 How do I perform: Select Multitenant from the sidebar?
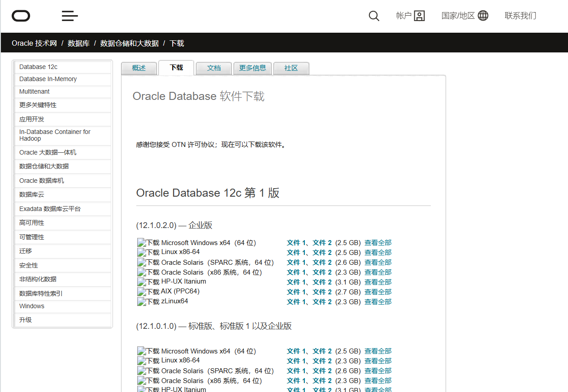click(x=35, y=91)
